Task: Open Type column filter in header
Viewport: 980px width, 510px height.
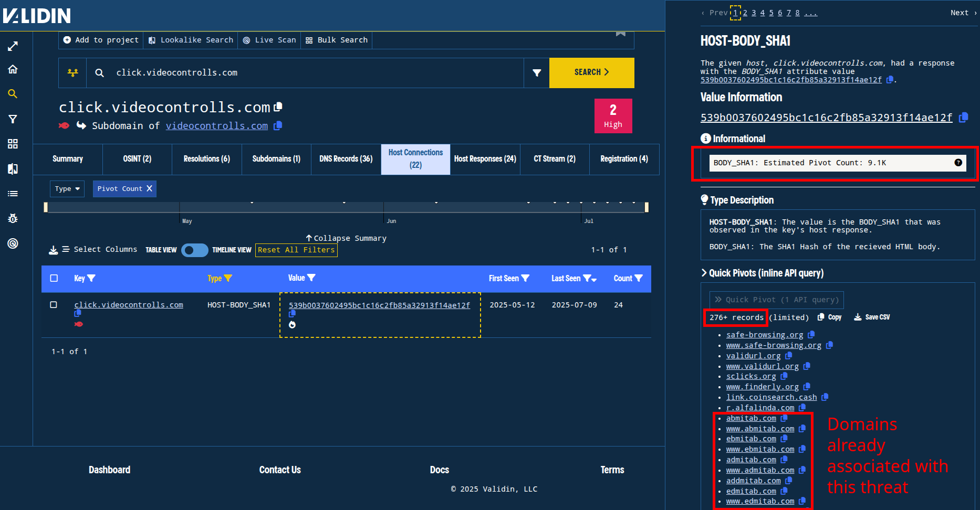Action: coord(228,279)
